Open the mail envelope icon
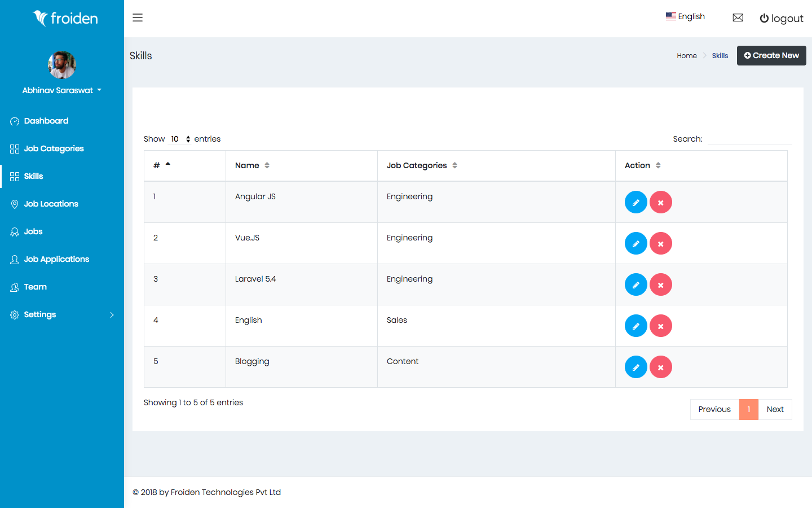 click(x=738, y=18)
